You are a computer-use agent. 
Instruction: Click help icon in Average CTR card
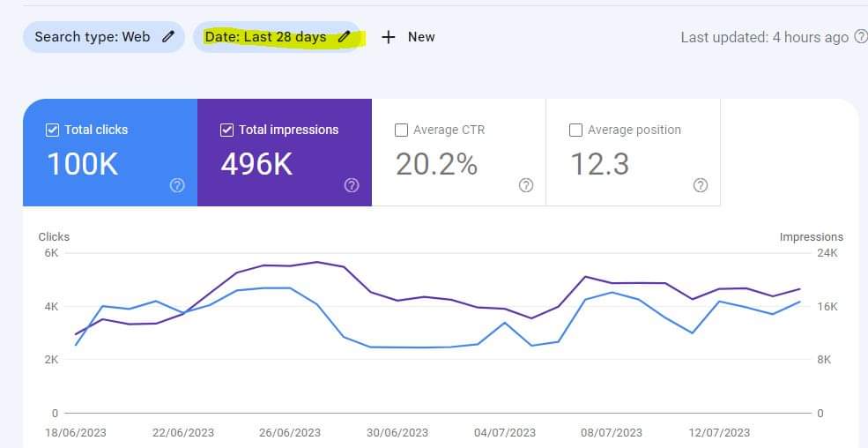tap(526, 185)
